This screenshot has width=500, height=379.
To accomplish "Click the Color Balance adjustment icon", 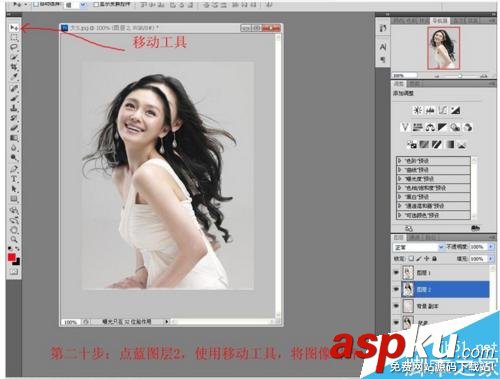I will 430,127.
